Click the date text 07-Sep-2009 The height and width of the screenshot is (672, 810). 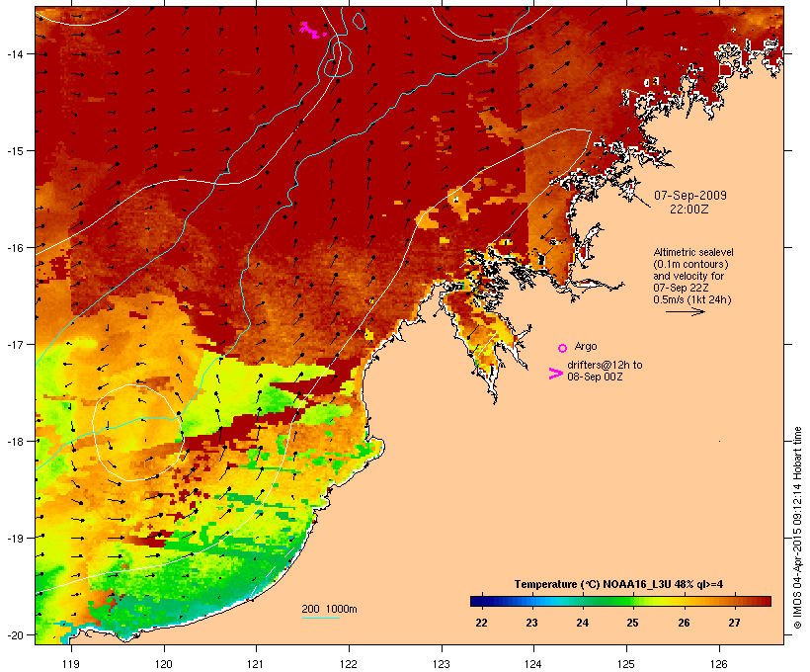[690, 196]
